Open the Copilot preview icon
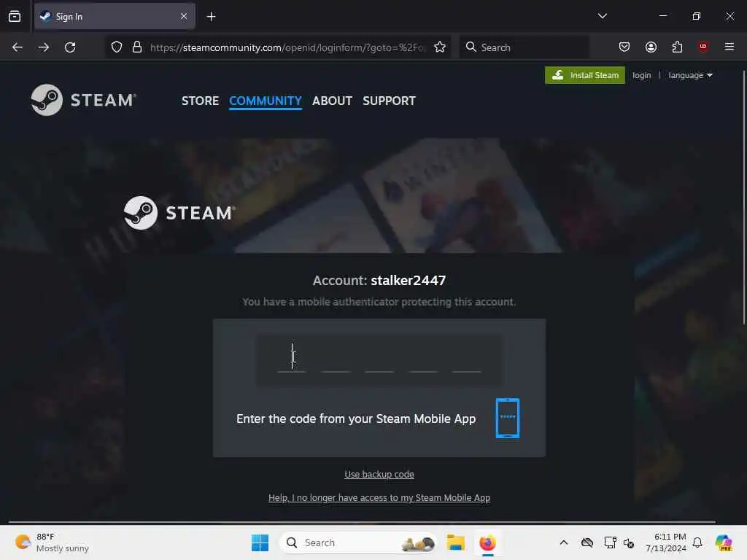 [x=723, y=542]
